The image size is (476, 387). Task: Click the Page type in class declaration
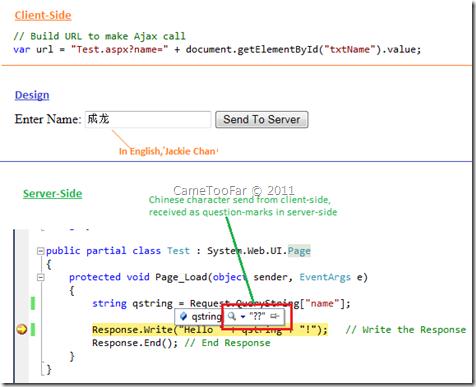299,251
